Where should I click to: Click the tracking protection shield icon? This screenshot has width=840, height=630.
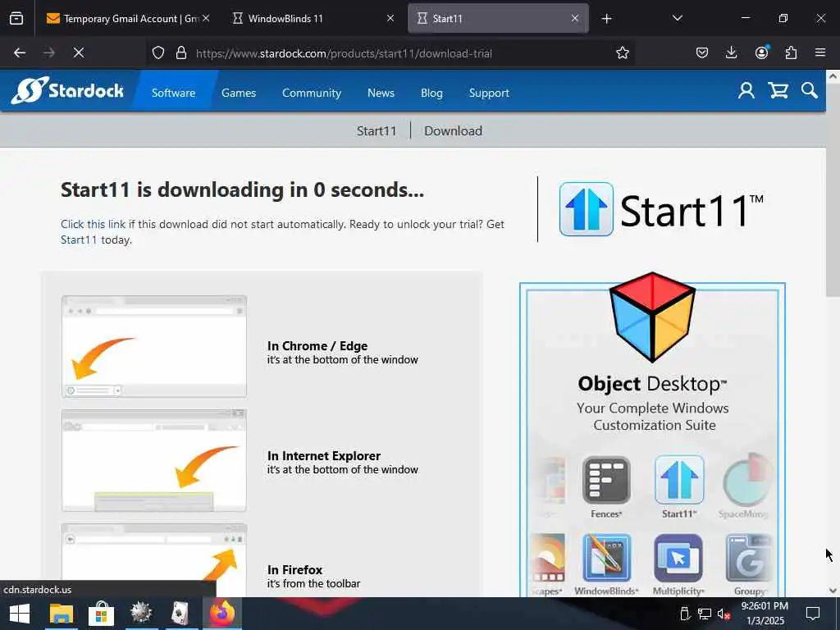coord(158,52)
